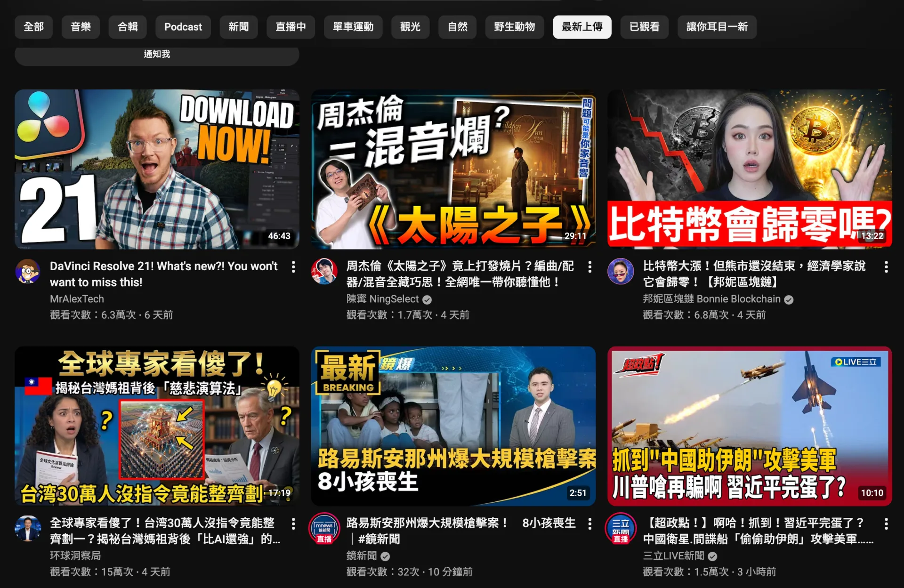Toggle the 讓你耳目一新 filter chip

717,27
